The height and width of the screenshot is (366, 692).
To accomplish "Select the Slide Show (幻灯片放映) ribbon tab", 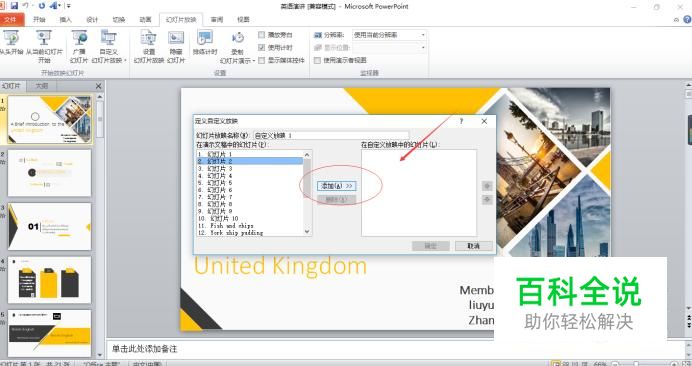I will pos(181,19).
